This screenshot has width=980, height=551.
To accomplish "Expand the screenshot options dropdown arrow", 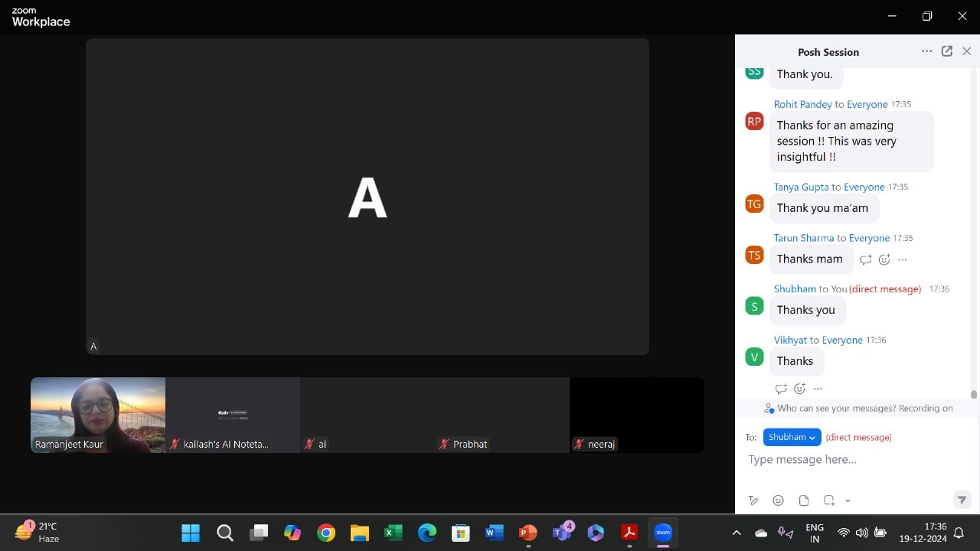I will [848, 500].
